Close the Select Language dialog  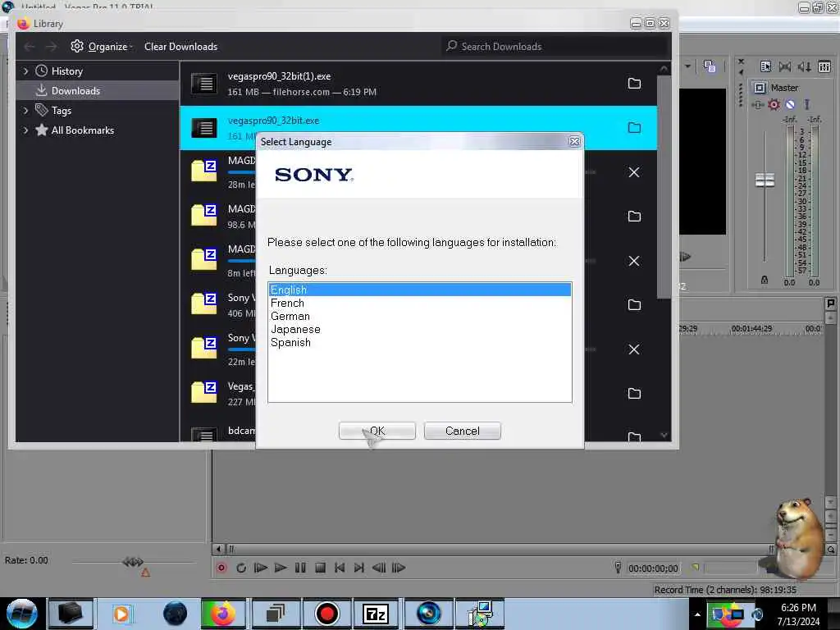[574, 141]
